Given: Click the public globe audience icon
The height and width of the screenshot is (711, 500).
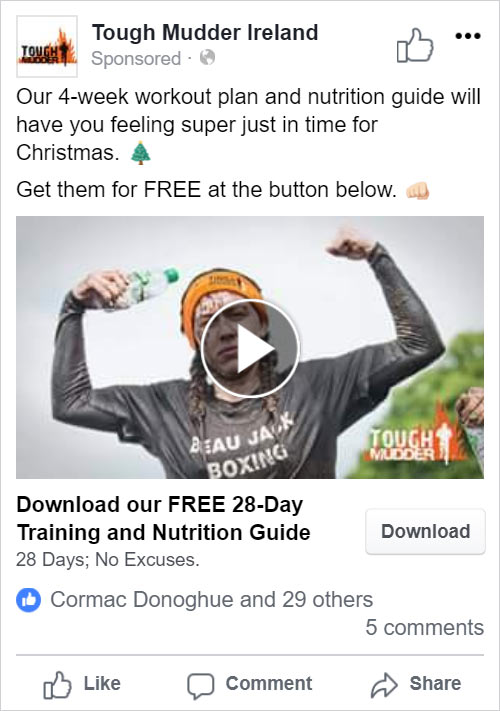Looking at the screenshot, I should click(208, 58).
